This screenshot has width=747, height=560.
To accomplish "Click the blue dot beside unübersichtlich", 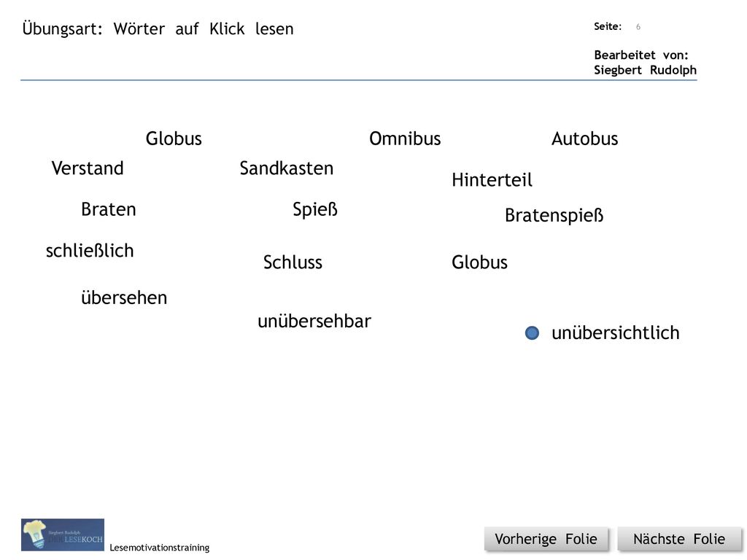I will coord(532,332).
